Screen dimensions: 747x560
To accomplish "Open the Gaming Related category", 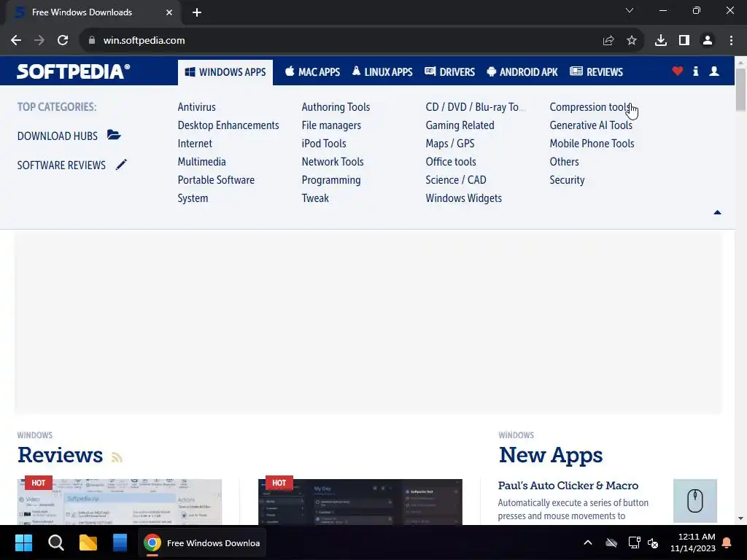I will click(460, 125).
